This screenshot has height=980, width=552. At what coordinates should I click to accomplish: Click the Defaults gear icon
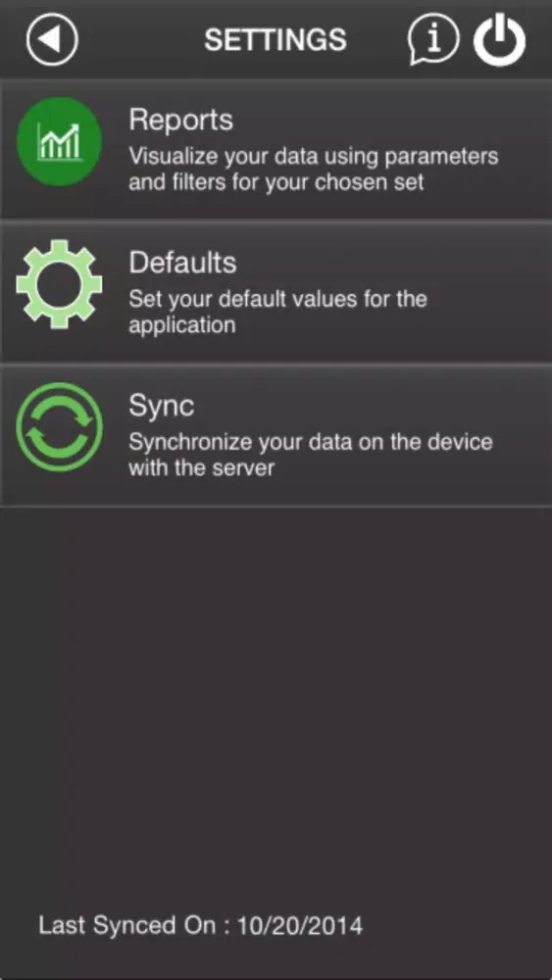pyautogui.click(x=60, y=284)
